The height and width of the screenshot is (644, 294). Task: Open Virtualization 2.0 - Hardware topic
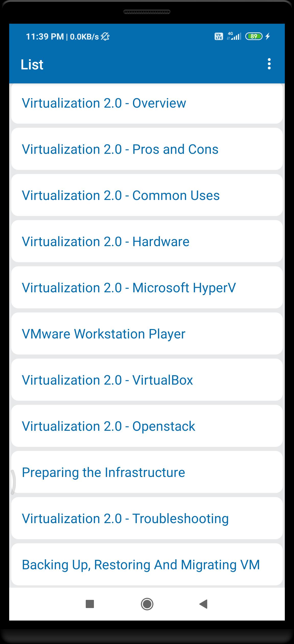click(147, 241)
